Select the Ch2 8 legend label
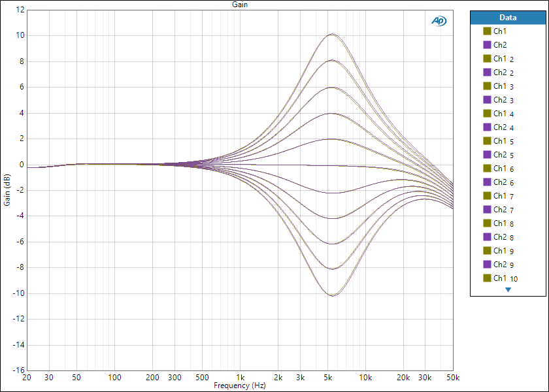Image resolution: width=549 pixels, height=392 pixels. click(x=503, y=237)
